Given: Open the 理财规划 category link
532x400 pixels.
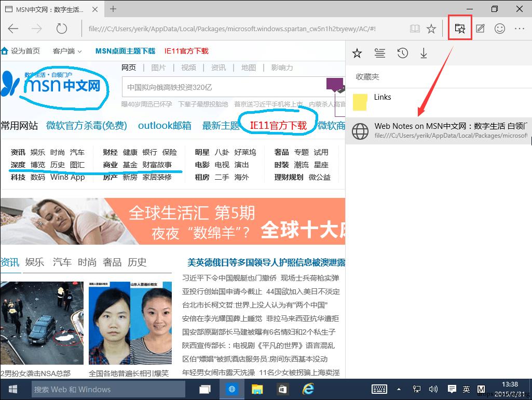Looking at the screenshot, I should 289,177.
